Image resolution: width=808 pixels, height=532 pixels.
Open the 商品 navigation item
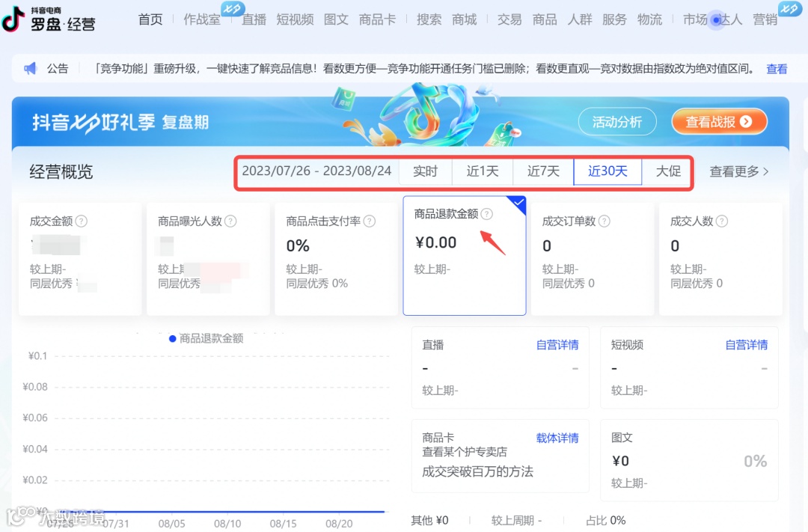coord(545,19)
